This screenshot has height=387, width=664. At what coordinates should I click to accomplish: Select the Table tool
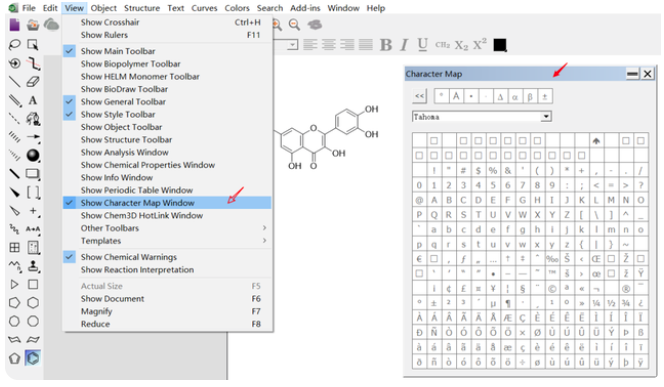point(14,247)
